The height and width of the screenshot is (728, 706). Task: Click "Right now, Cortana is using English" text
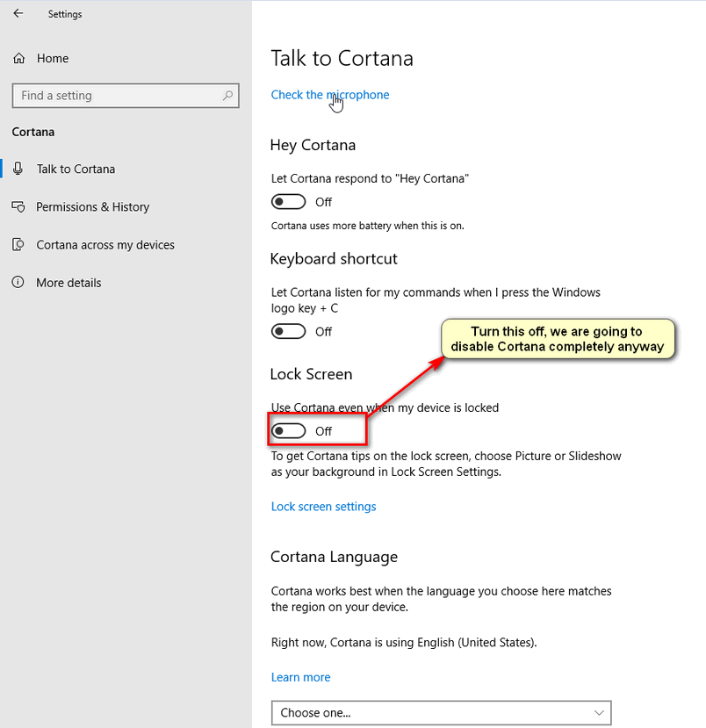404,643
